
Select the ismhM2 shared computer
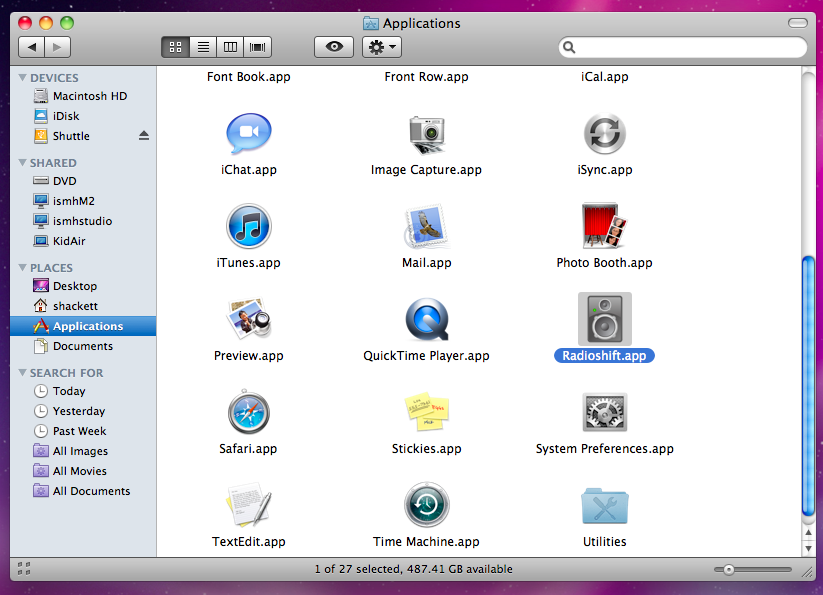83,201
